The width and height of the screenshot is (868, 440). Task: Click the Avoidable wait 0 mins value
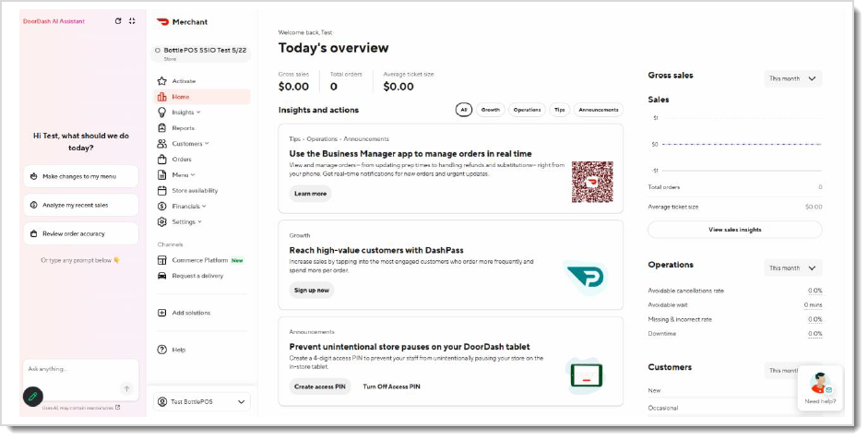tap(814, 305)
